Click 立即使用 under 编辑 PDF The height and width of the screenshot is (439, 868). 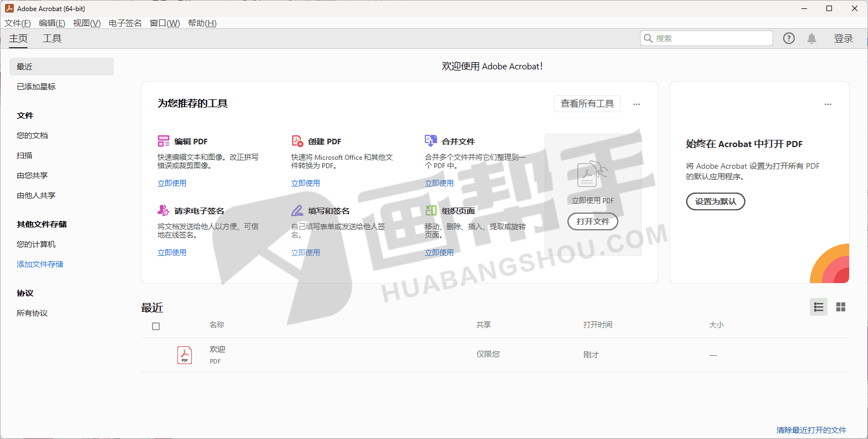pos(172,183)
